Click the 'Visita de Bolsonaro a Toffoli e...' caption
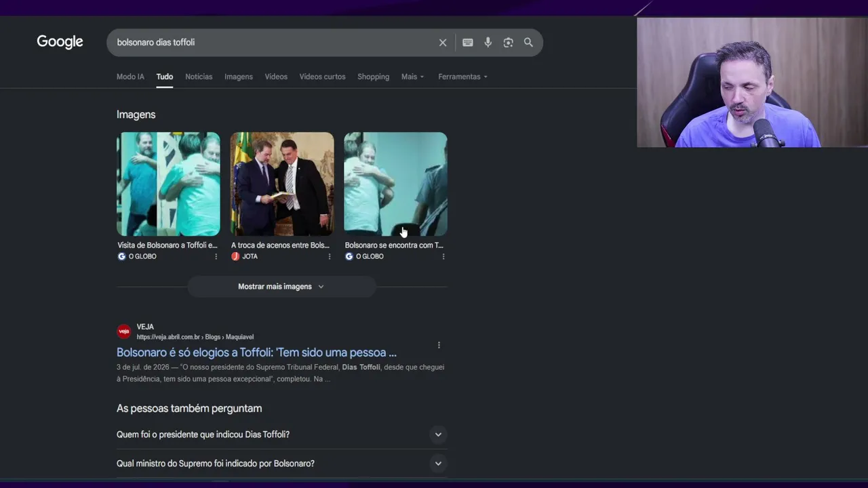This screenshot has height=488, width=868. coord(167,245)
